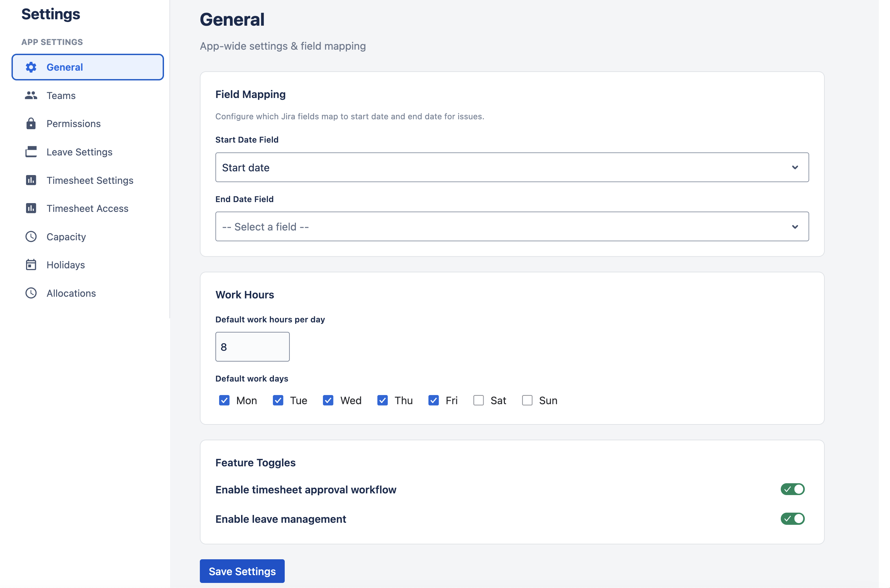Click the Timesheet Access icon
This screenshot has width=890, height=588.
(31, 208)
